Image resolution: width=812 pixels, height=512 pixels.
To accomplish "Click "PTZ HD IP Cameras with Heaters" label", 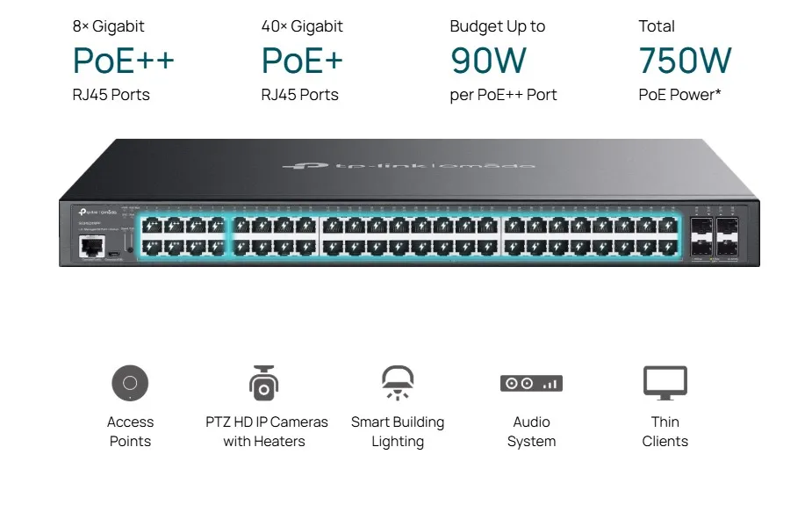I will (x=266, y=431).
